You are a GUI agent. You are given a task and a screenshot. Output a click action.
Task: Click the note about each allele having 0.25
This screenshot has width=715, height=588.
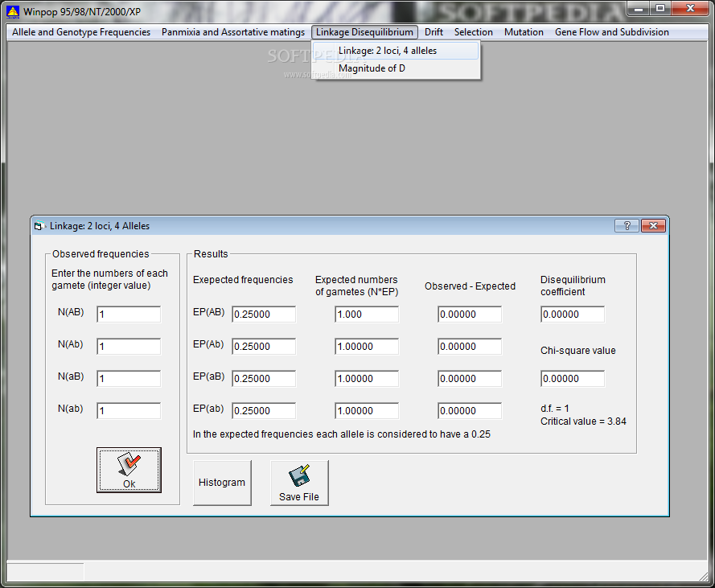coord(342,434)
